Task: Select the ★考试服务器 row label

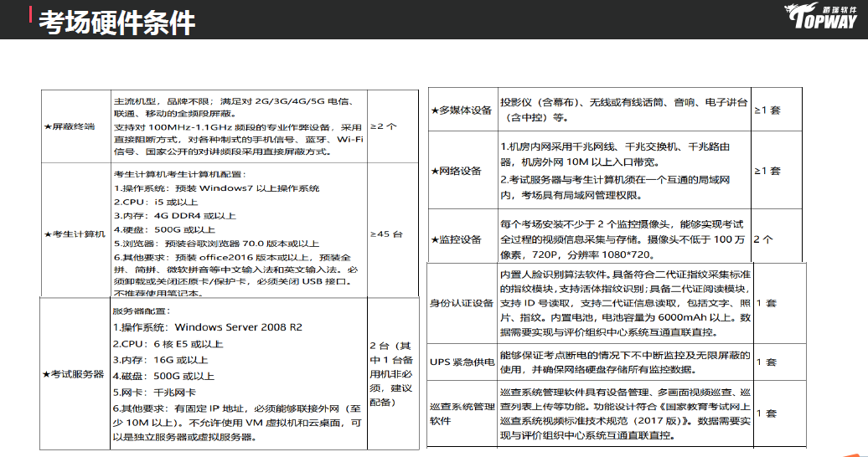Action: pyautogui.click(x=75, y=373)
